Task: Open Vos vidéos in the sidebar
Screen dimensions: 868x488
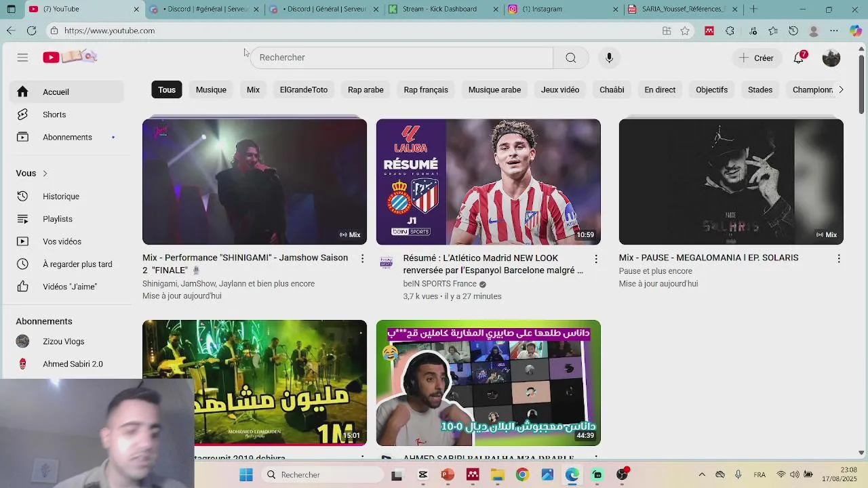Action: point(66,241)
